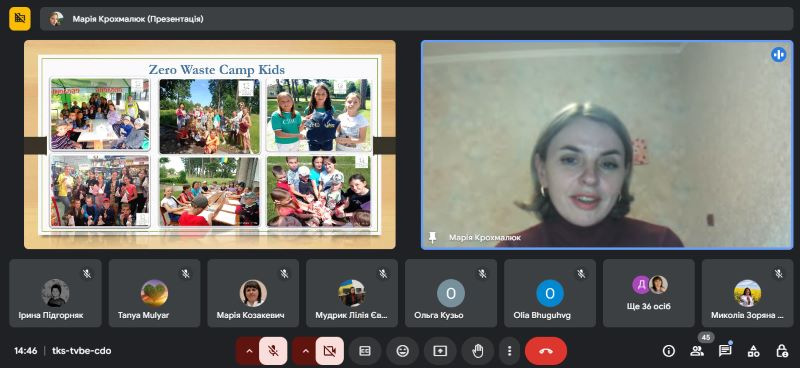Unmute the microphone
Viewport: 800px width, 368px height.
(273, 351)
